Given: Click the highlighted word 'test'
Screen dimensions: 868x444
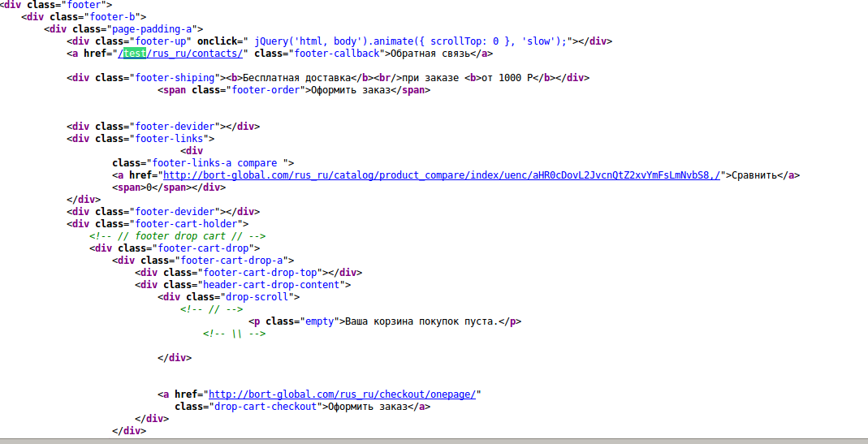Looking at the screenshot, I should coord(135,54).
